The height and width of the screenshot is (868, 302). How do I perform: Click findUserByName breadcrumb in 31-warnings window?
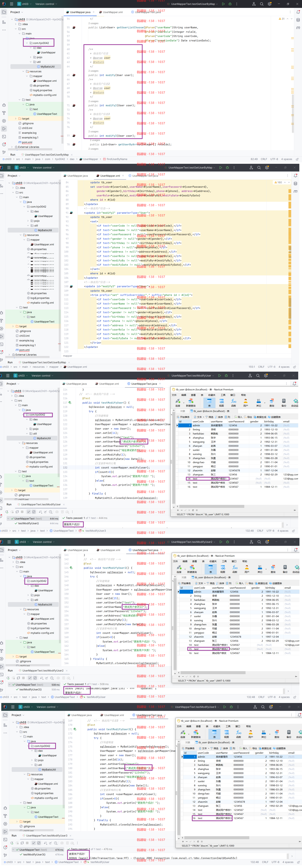[x=115, y=159]
